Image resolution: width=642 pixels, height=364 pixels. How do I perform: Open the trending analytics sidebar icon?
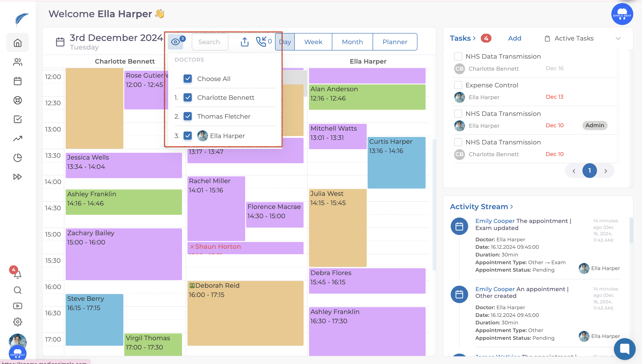point(17,139)
